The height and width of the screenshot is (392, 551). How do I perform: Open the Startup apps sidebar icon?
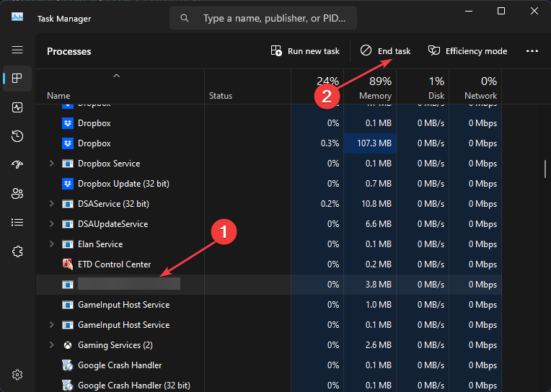(x=17, y=164)
